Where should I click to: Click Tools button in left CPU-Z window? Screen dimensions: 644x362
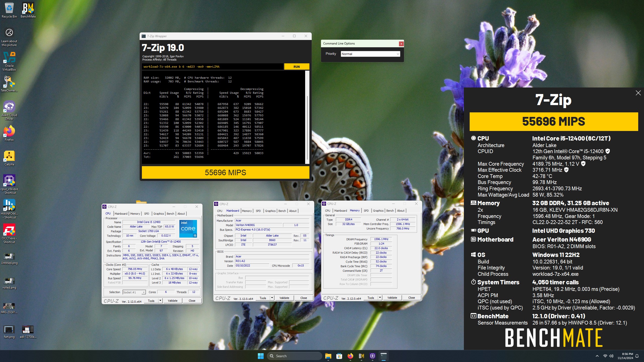(x=151, y=301)
